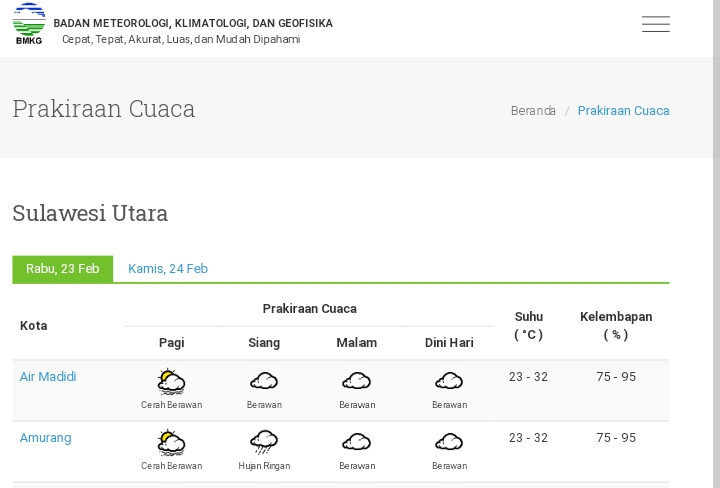Click the Kota column header
The image size is (720, 488).
coord(34,326)
